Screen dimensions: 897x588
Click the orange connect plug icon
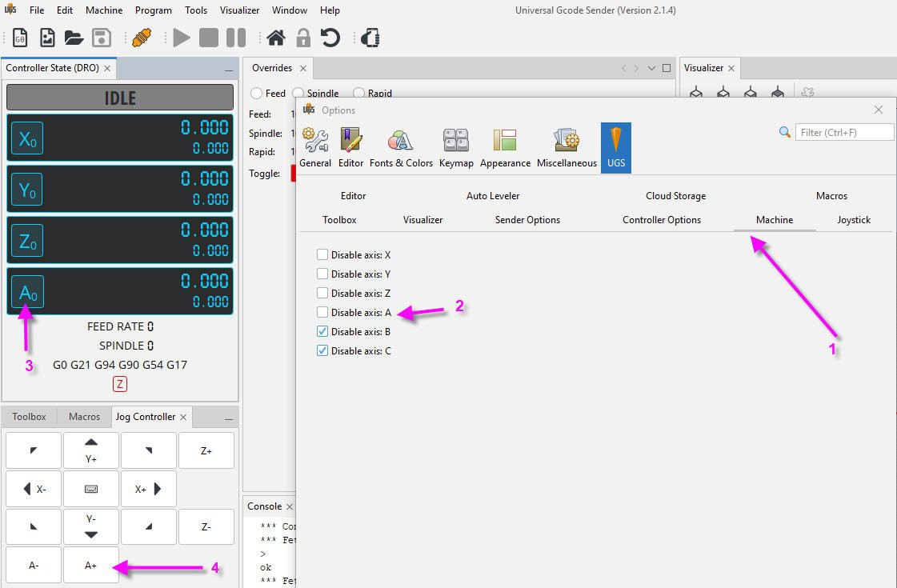coord(142,38)
